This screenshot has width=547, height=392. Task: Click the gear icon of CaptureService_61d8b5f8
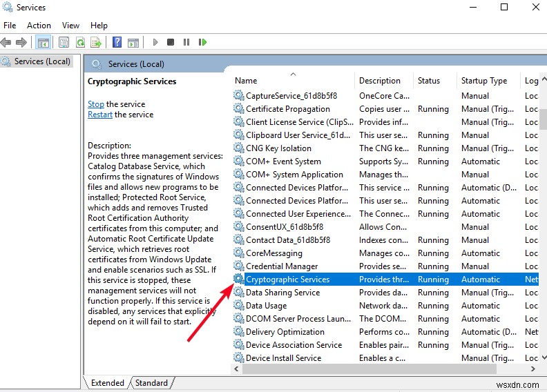click(x=238, y=95)
